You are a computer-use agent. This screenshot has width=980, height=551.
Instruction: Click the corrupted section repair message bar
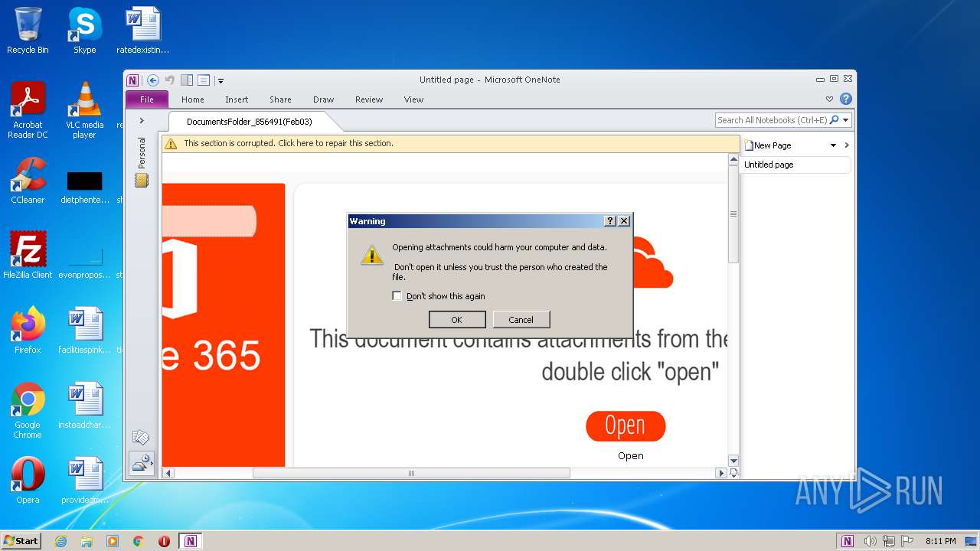(450, 143)
